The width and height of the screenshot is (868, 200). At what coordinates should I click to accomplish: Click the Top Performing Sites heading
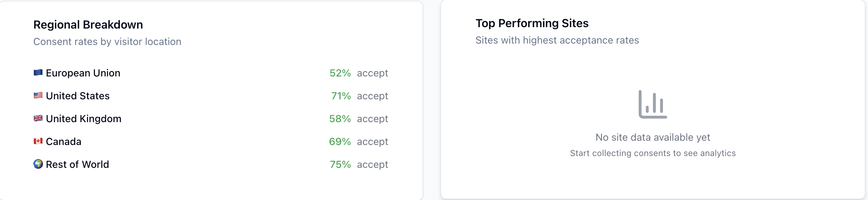tap(532, 23)
